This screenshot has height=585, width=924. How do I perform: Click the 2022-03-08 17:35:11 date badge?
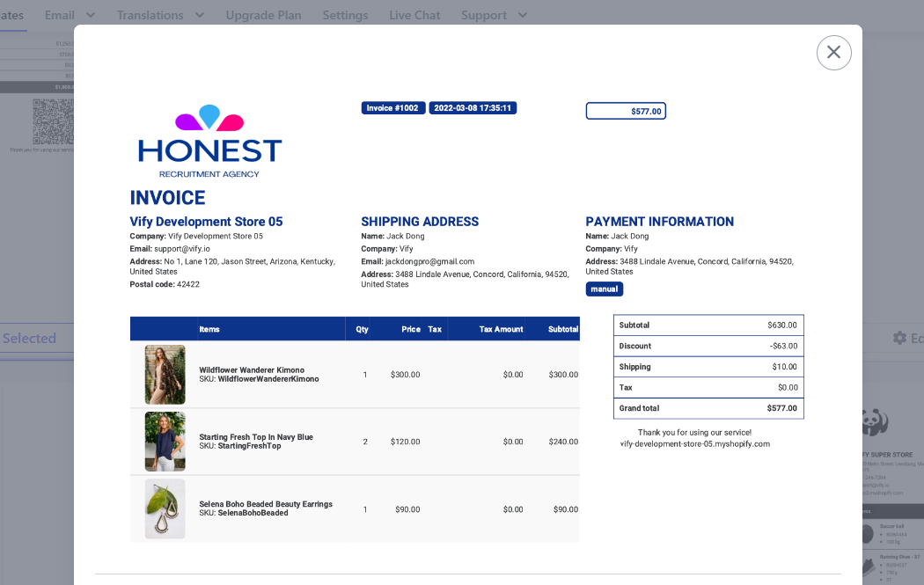[x=473, y=108]
